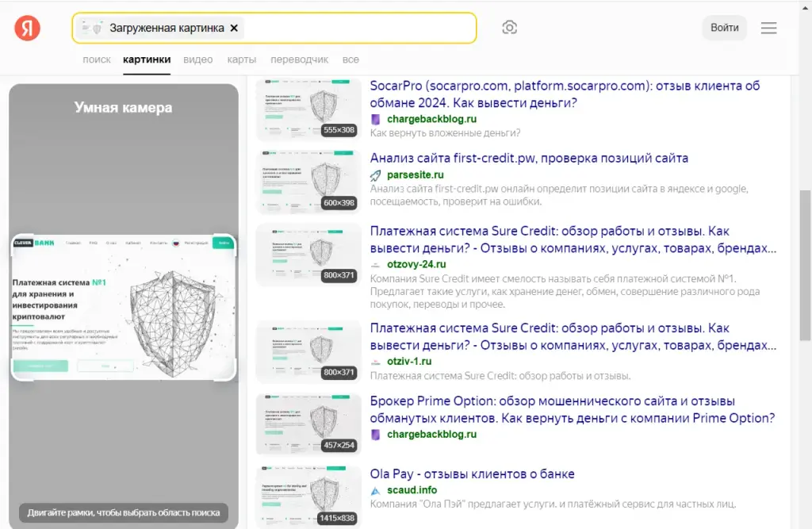Go to the поиск tab

97,59
